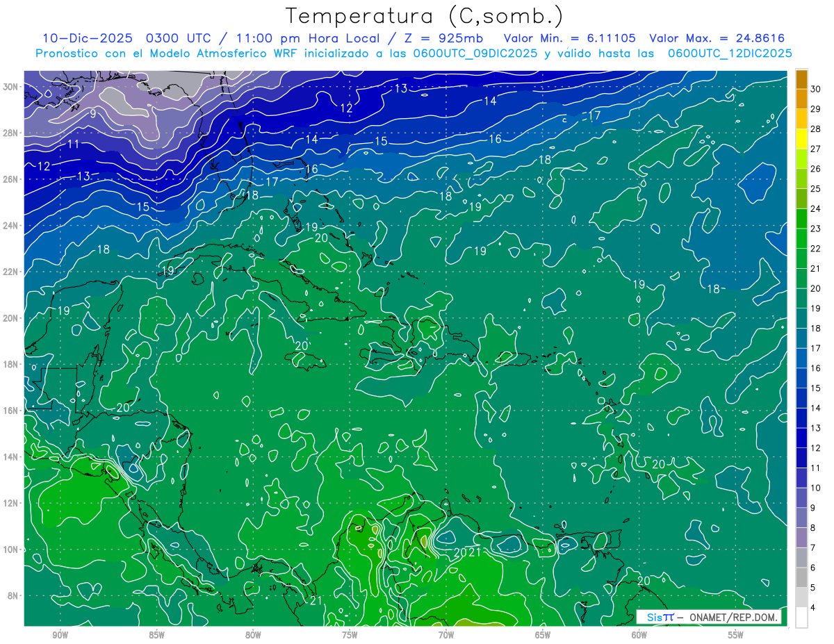Click the color scale label 4
Viewport: 834px width, 644px height.
point(814,607)
